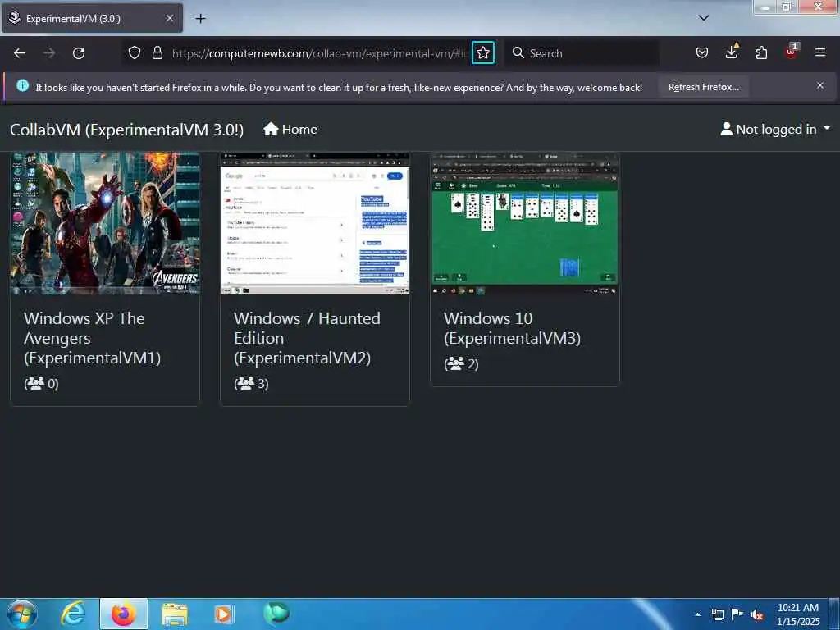This screenshot has height=630, width=840.
Task: Click user count icon on ExperimentalVM1 card
Action: 35,383
